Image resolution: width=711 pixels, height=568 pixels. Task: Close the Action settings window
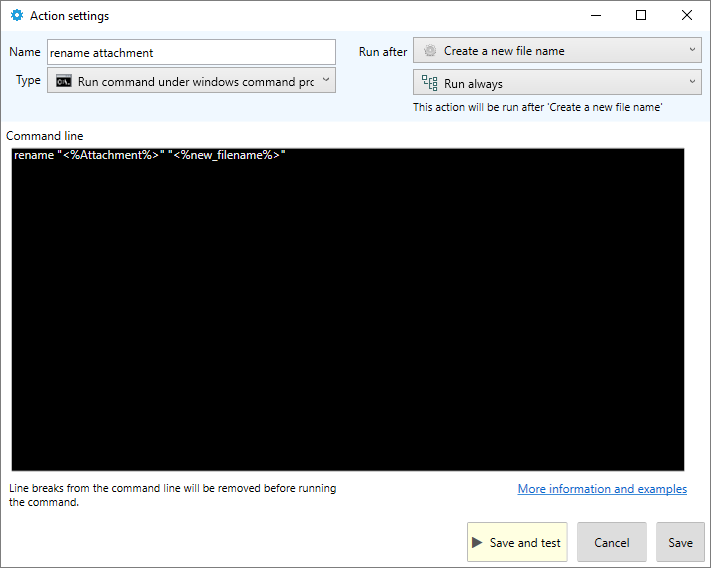(x=687, y=15)
